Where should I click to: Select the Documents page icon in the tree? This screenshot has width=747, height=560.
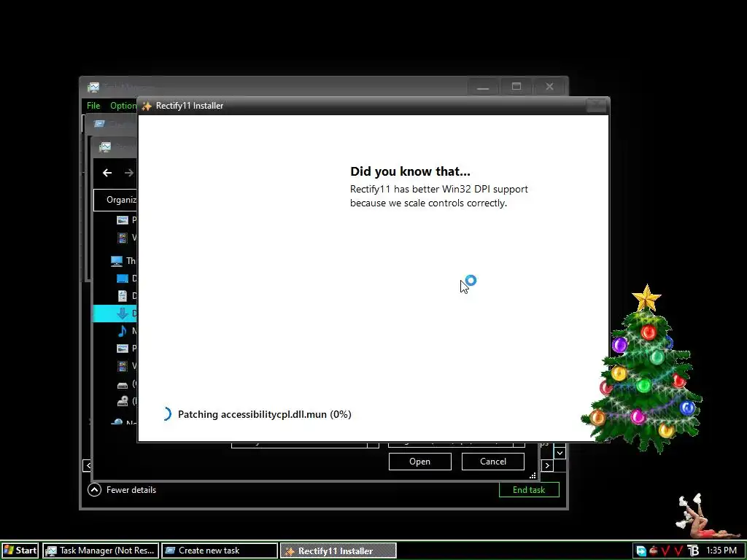click(x=123, y=296)
